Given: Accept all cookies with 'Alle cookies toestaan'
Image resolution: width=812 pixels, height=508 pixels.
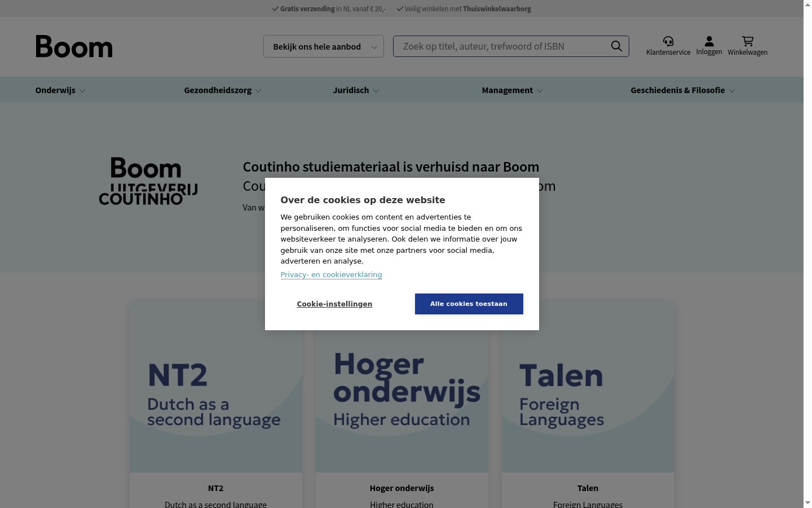Looking at the screenshot, I should tap(469, 304).
